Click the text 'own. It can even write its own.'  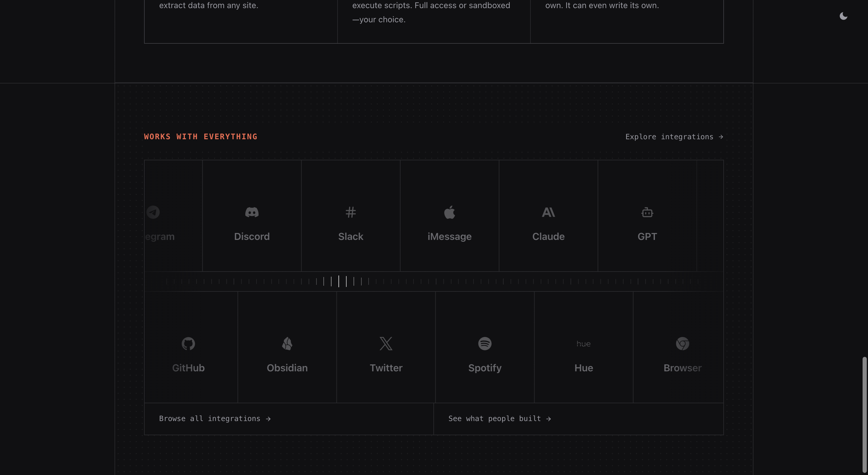click(x=602, y=5)
